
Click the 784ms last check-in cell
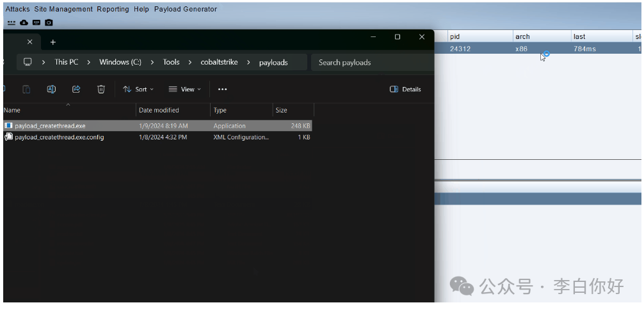[584, 49]
